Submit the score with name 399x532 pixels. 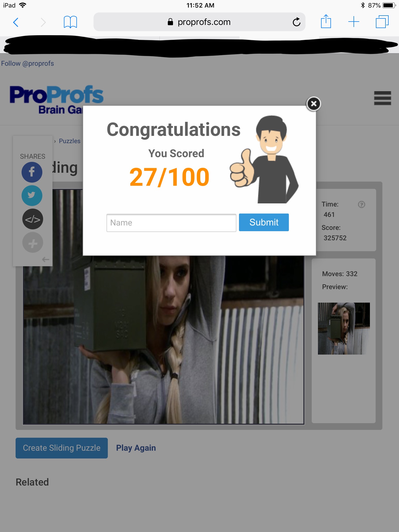pos(264,222)
